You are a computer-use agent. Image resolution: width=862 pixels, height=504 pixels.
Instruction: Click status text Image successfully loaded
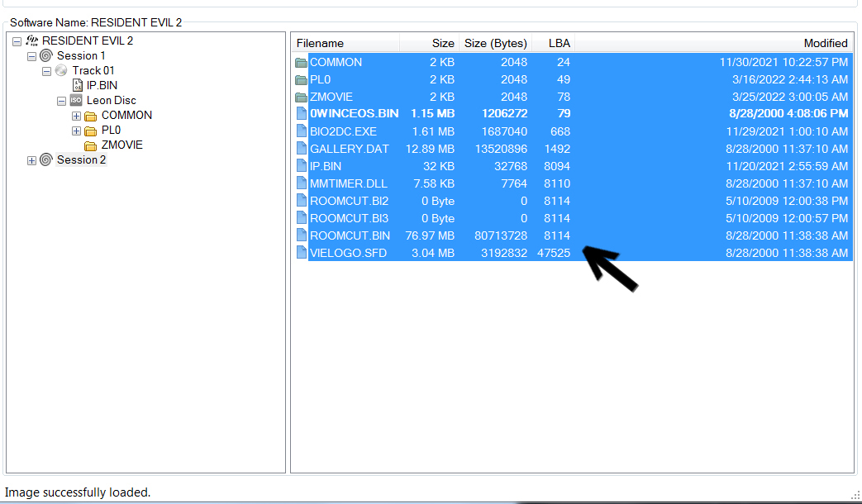click(78, 492)
